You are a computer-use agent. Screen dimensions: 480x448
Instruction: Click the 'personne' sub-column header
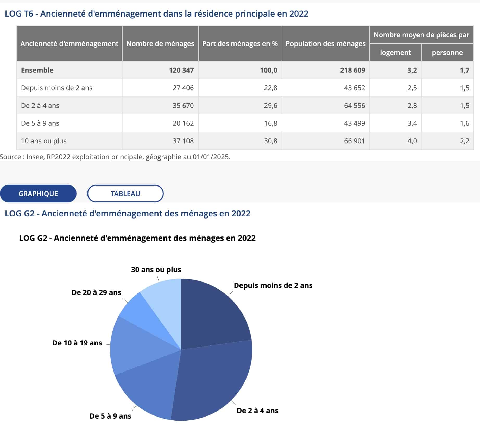[x=447, y=53]
